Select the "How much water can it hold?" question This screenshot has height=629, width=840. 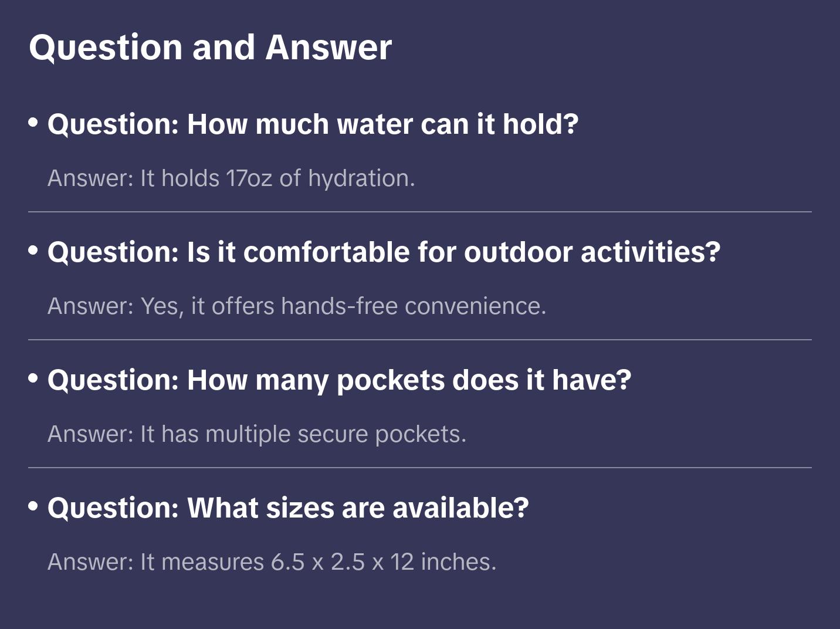tap(313, 124)
